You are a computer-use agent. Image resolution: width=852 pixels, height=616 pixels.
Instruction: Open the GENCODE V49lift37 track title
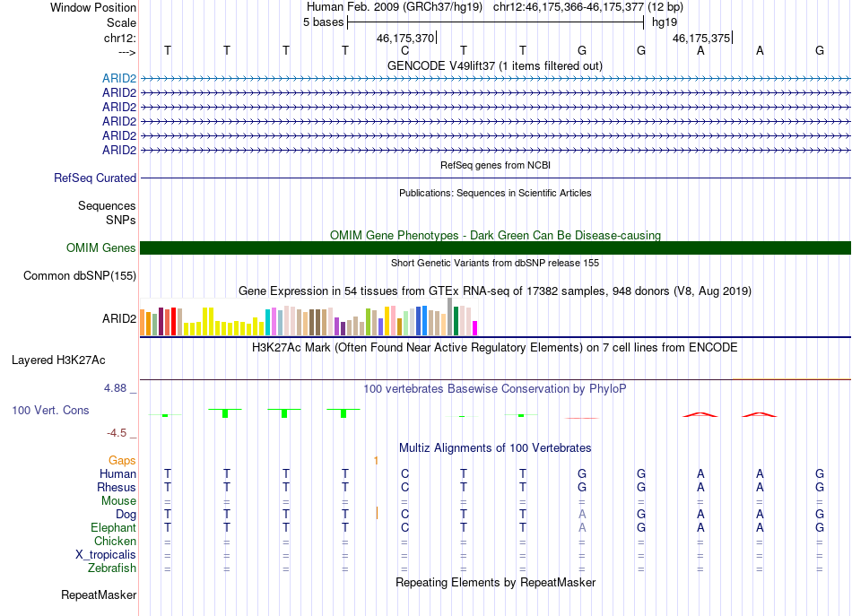495,65
